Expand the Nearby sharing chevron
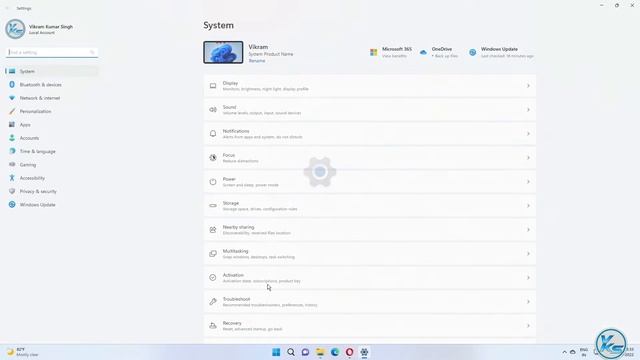Image resolution: width=640 pixels, height=360 pixels. click(528, 230)
